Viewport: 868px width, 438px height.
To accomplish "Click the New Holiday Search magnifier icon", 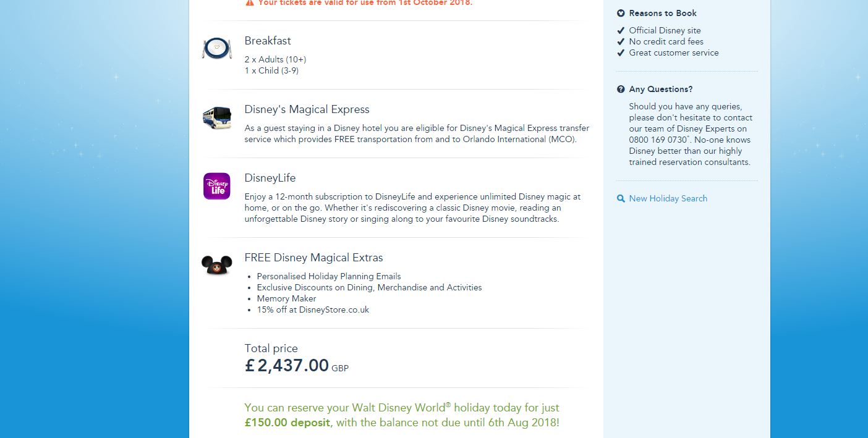I will click(621, 198).
